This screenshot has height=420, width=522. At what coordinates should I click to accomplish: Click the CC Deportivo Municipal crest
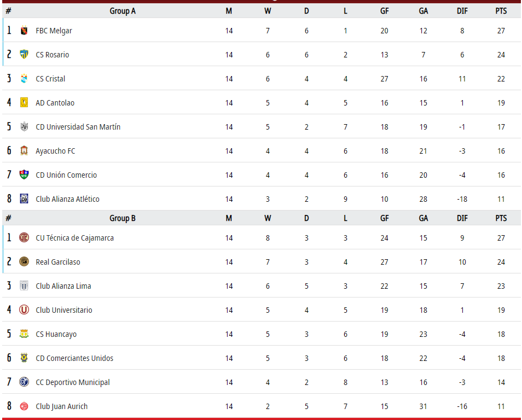pyautogui.click(x=24, y=382)
